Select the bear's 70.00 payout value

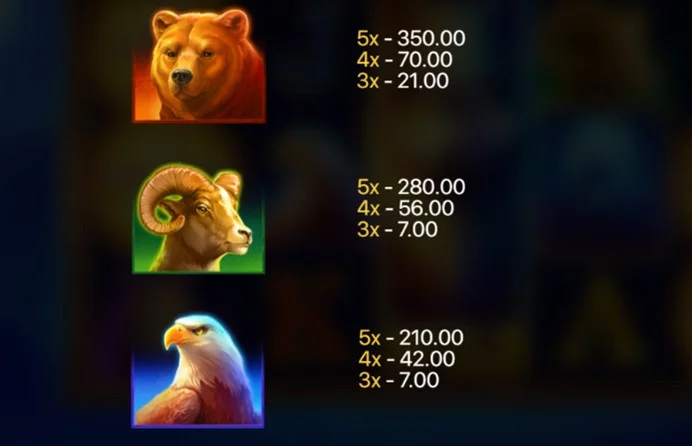point(425,60)
